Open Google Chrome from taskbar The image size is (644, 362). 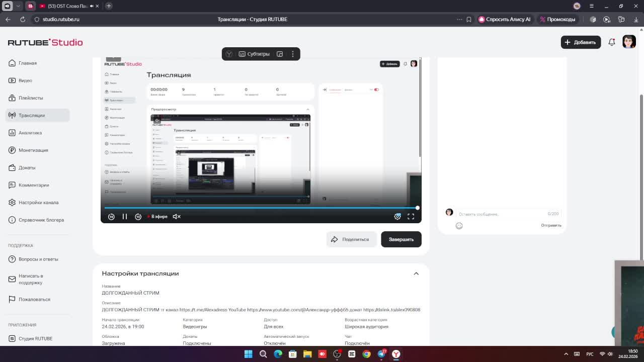pos(366,354)
